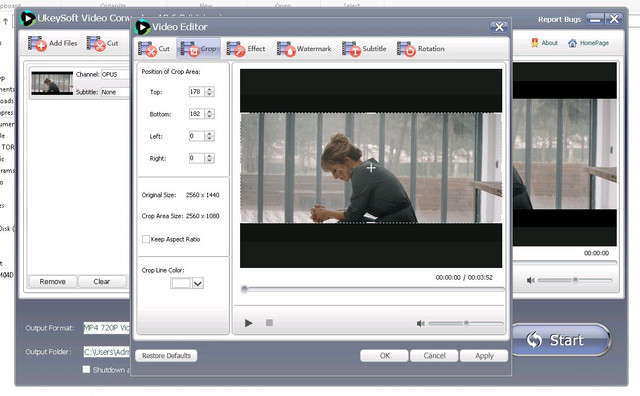Play the video in the editor

pos(248,323)
